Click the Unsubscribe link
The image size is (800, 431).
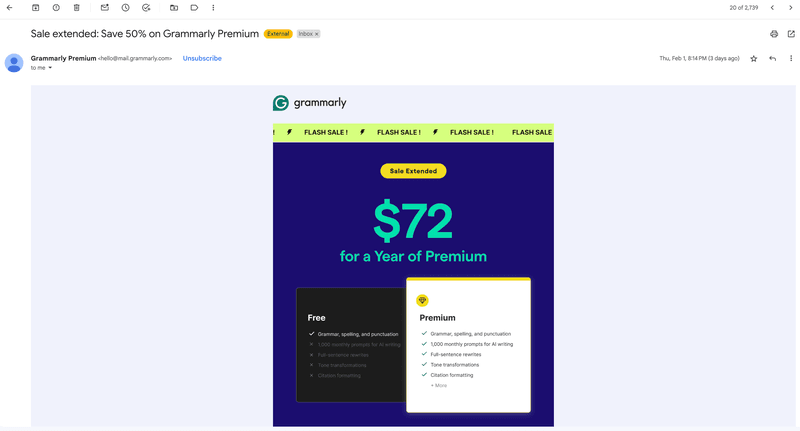[202, 58]
